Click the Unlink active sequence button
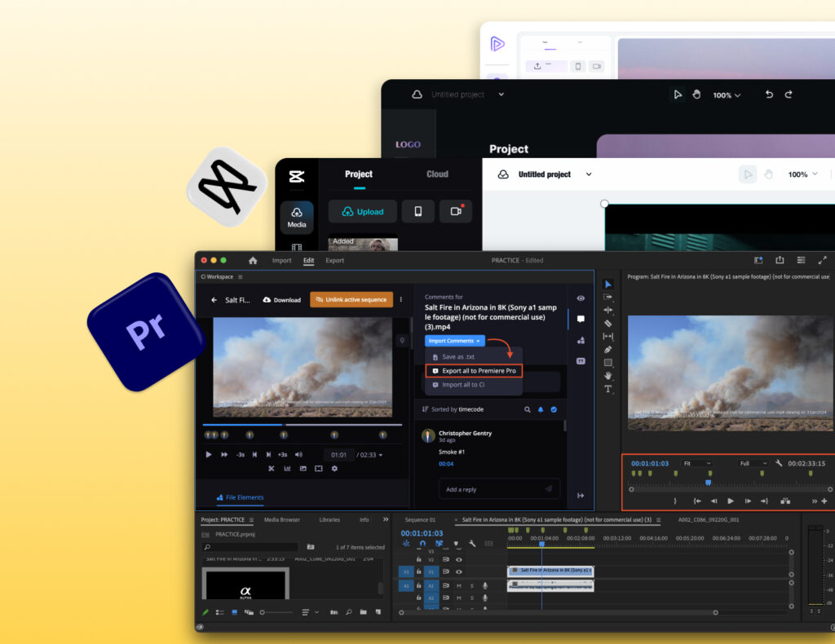Image resolution: width=835 pixels, height=644 pixels. coord(351,300)
